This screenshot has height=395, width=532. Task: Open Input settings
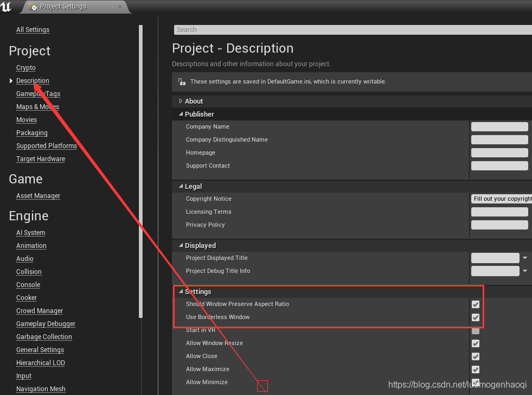point(24,376)
